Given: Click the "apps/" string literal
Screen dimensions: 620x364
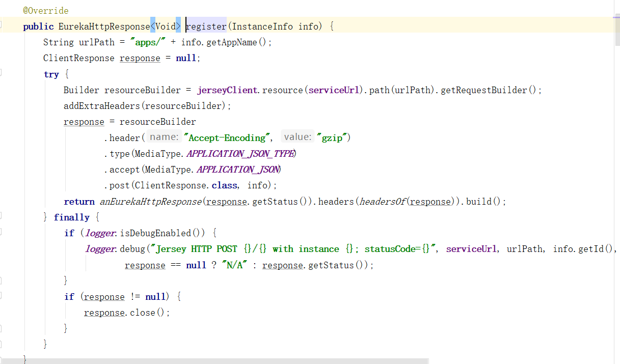Looking at the screenshot, I should point(148,42).
